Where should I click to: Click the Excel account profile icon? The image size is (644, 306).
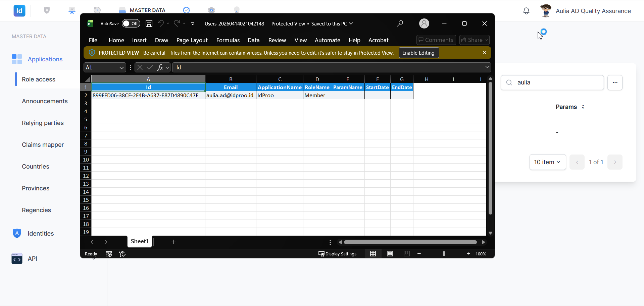[424, 23]
